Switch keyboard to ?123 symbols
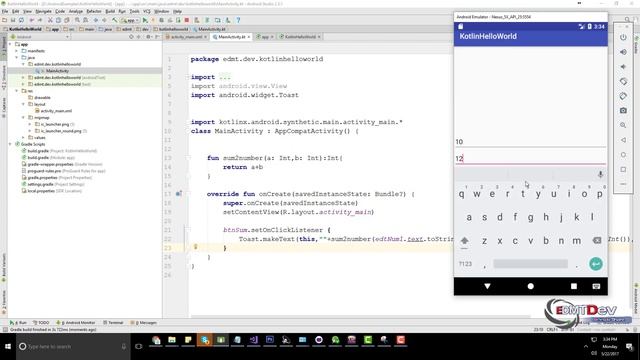640x360 pixels. click(465, 264)
